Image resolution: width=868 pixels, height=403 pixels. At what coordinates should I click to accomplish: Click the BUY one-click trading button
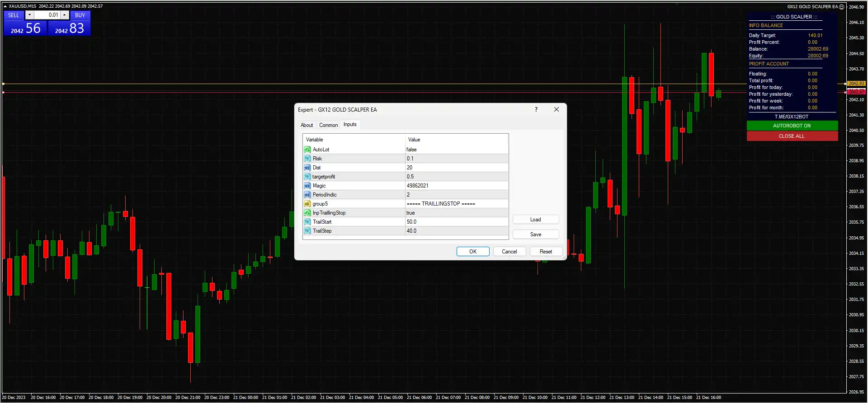pos(80,15)
